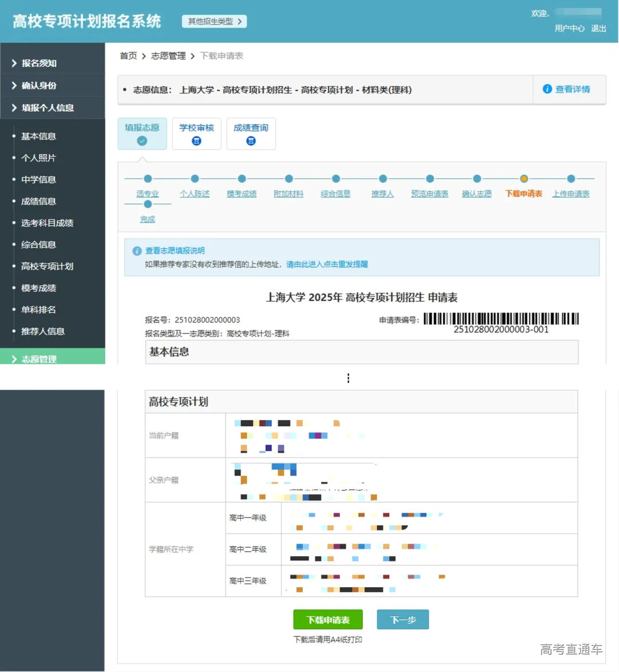Expand the 填报个人信息 menu group
The height and width of the screenshot is (672, 619).
[x=43, y=108]
